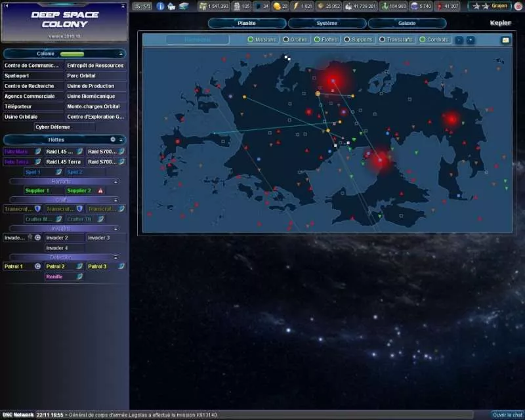Collapse the Flottes panel
This screenshot has width=525, height=420.
click(x=121, y=140)
